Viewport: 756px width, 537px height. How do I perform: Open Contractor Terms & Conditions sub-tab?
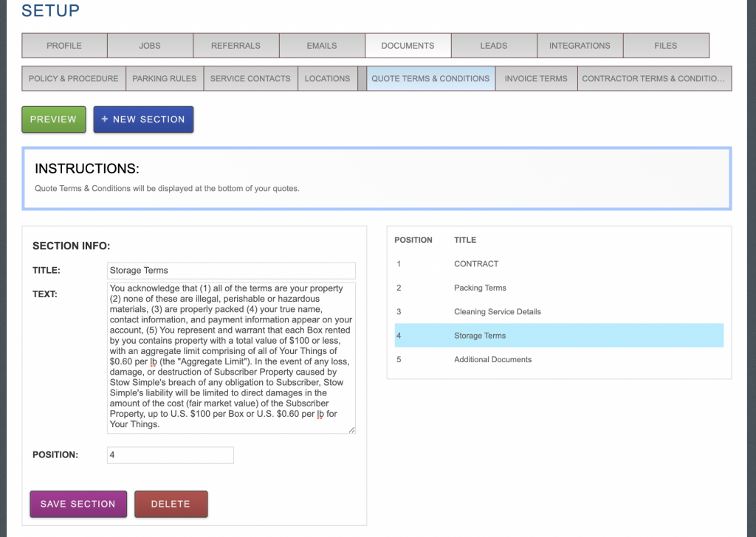653,79
